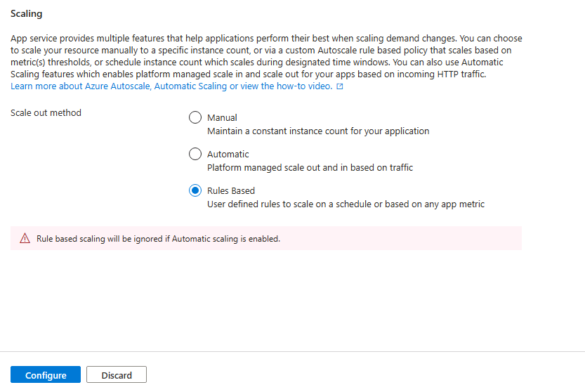Choose the Automatic scale out option

(x=195, y=154)
